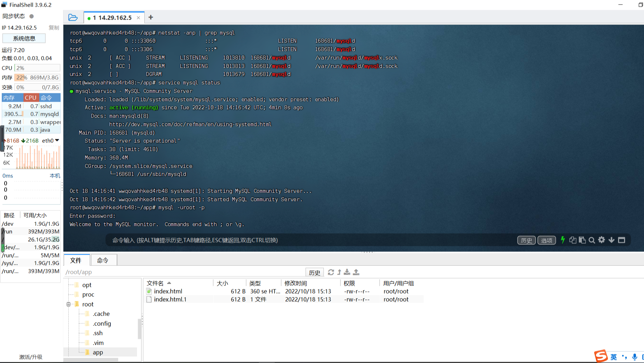Click the 系统信息 button
The image size is (644, 363).
[24, 38]
